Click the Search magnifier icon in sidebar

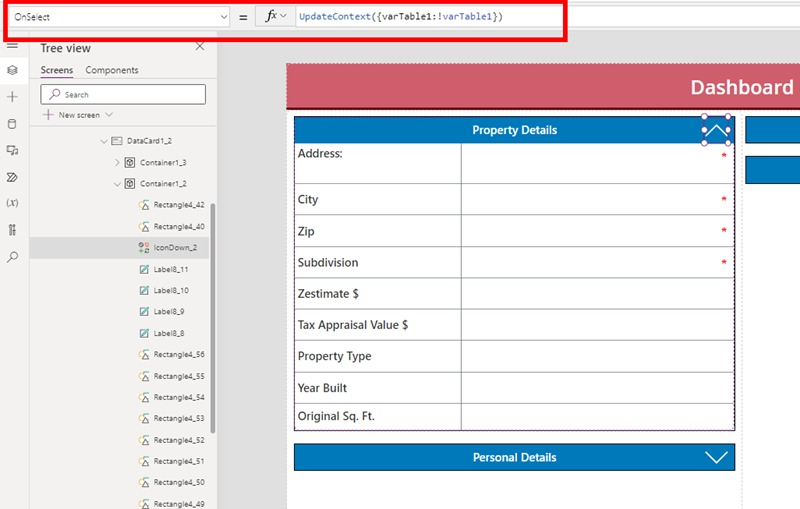[13, 257]
